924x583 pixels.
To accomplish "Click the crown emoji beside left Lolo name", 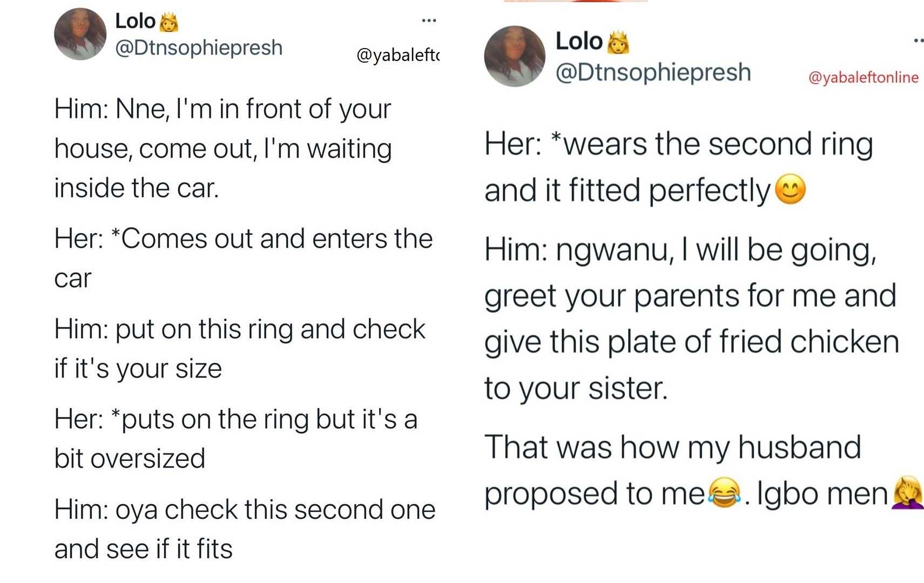I will click(168, 22).
